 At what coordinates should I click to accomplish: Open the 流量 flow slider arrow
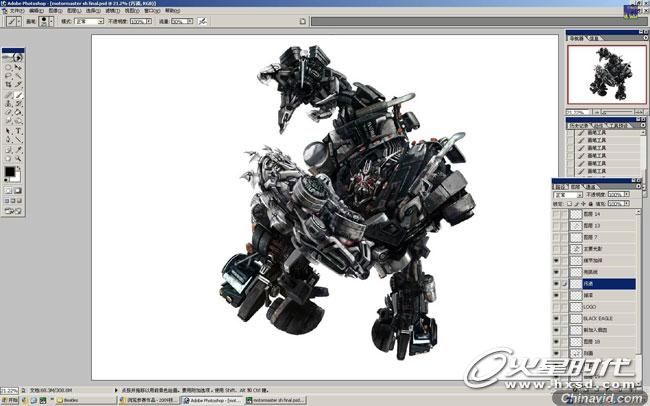[x=189, y=21]
